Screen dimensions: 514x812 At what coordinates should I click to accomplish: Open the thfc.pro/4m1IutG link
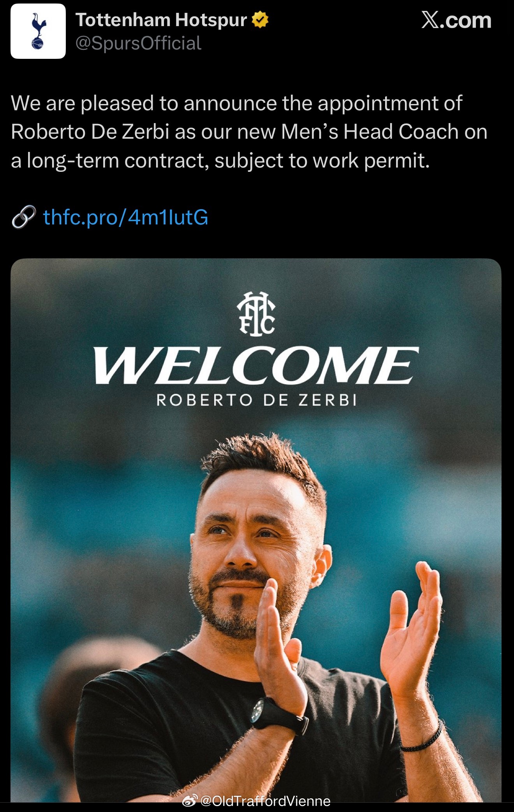point(125,217)
